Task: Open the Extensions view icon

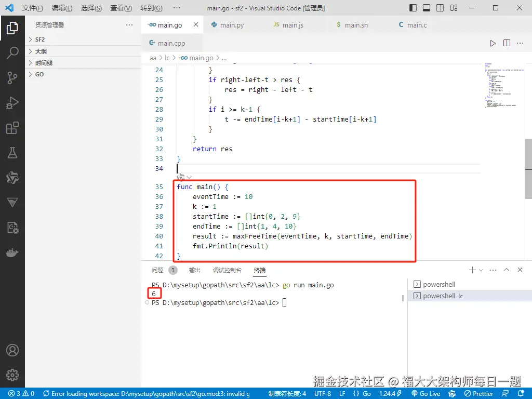Action: pos(12,128)
